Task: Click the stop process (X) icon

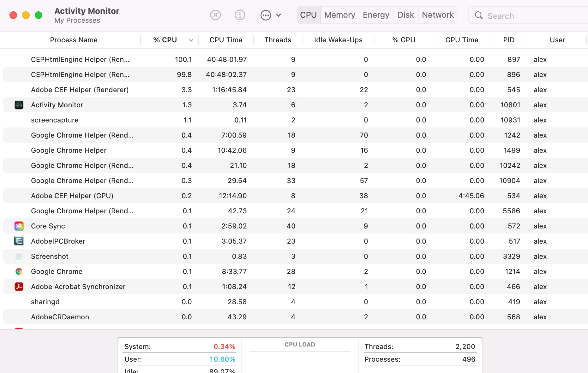Action: [215, 15]
